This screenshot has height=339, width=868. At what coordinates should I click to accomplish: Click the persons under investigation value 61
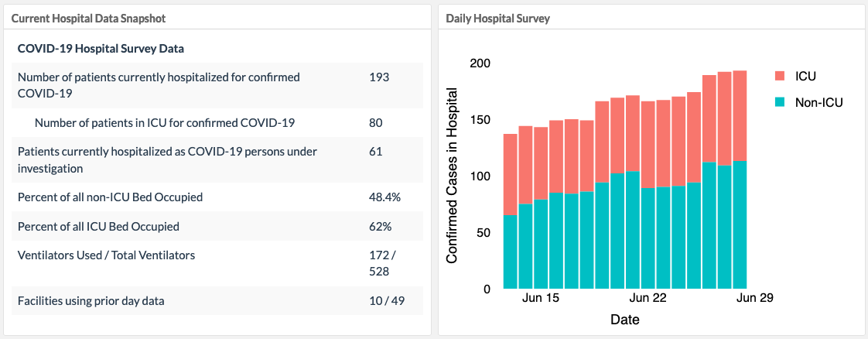click(x=376, y=151)
